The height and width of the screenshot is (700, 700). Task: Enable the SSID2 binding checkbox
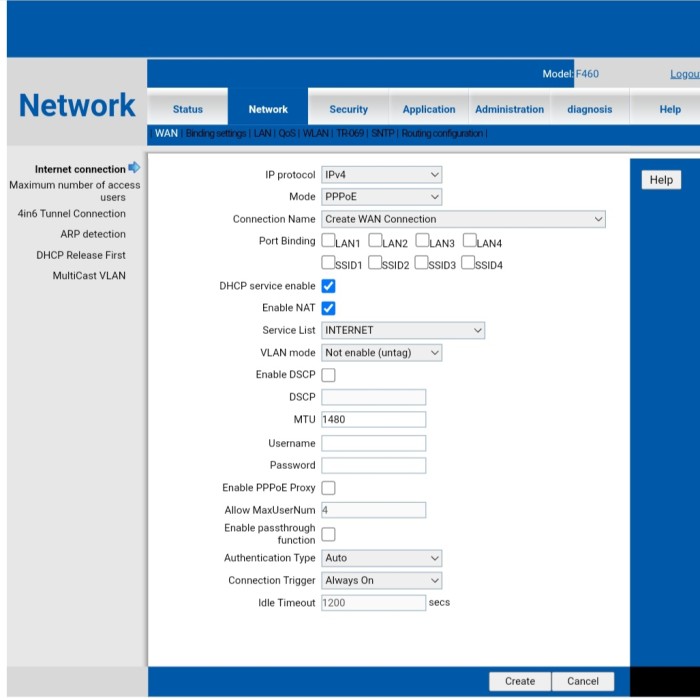(375, 262)
